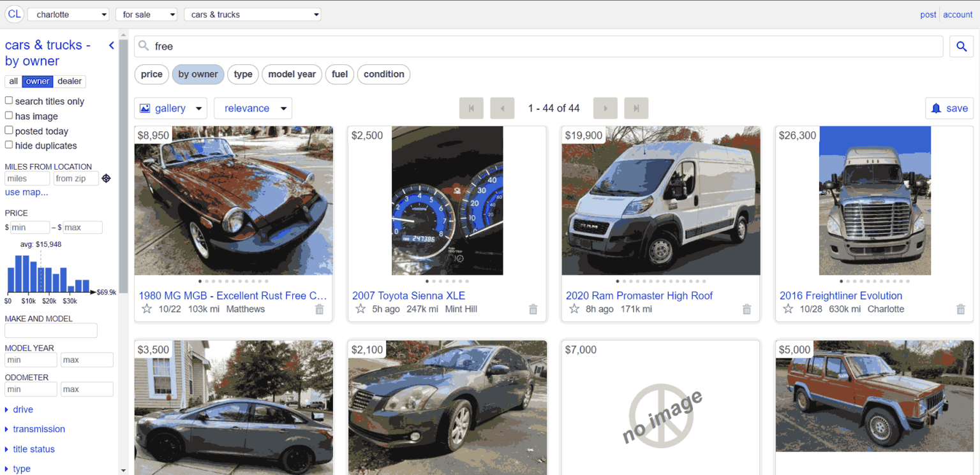
Task: Open the gallery view mode dropdown
Action: (170, 108)
